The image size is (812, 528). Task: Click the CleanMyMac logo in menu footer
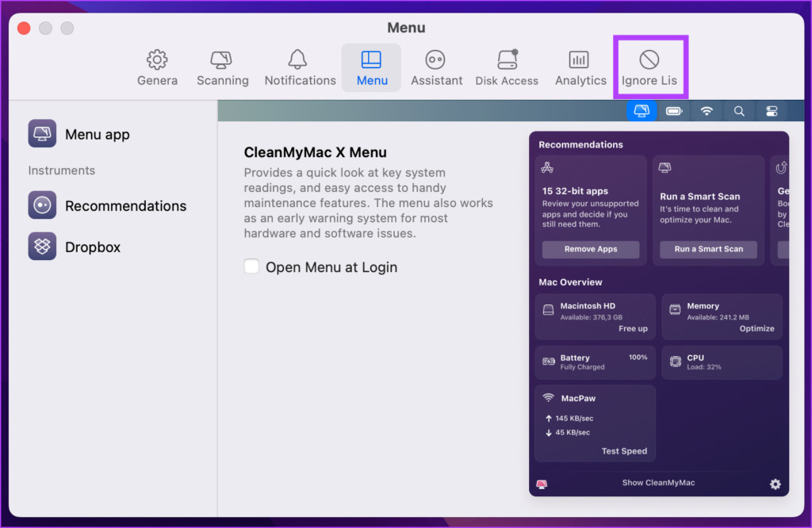[542, 484]
